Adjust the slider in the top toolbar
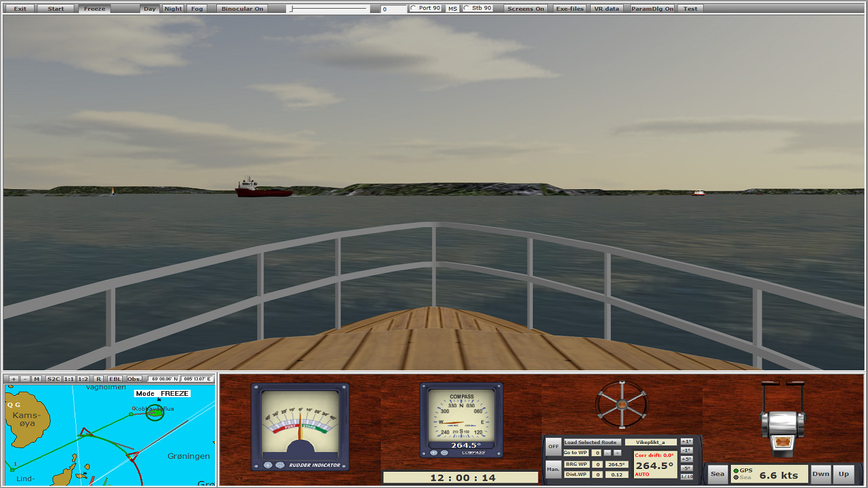 click(292, 8)
